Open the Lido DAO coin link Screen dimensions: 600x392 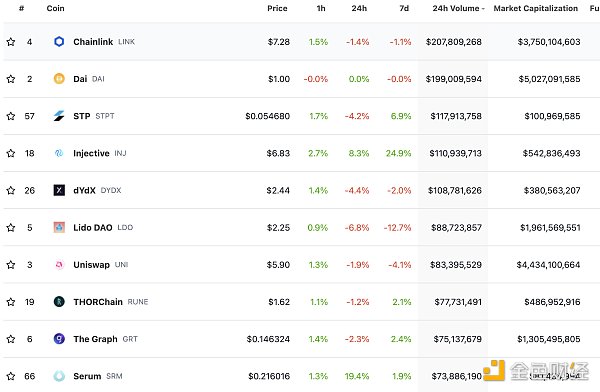(x=93, y=227)
